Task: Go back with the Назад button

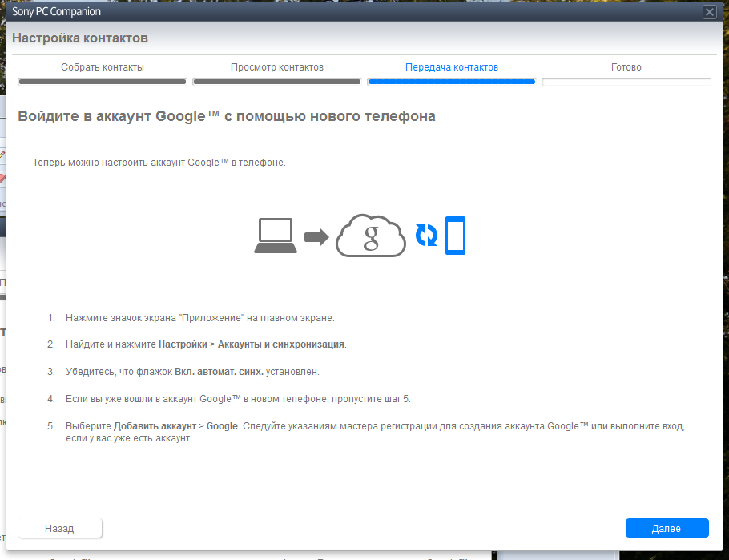Action: (59, 528)
